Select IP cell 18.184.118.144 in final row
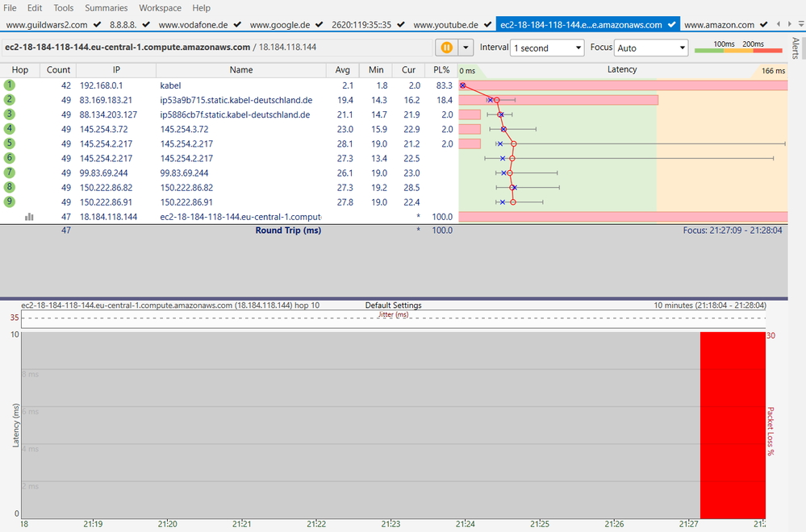Screen dimensions: 806x532 (x=108, y=217)
